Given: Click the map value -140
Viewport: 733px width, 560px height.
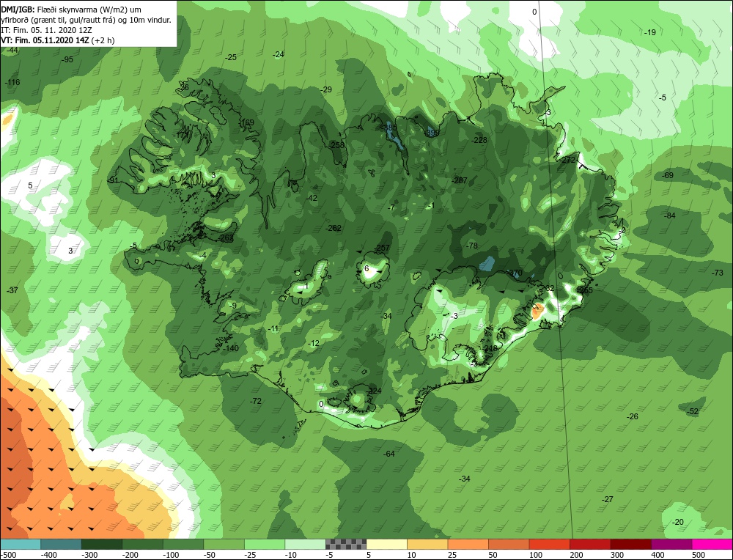Looking at the screenshot, I should point(230,348).
